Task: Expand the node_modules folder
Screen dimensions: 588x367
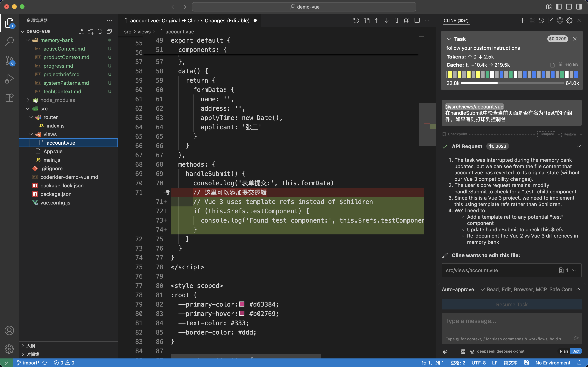Action: (28, 100)
